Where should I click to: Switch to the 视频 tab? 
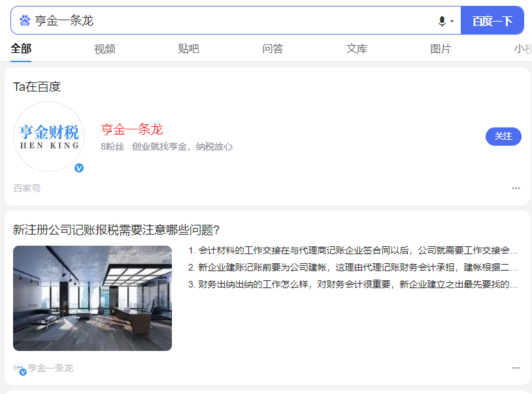click(x=105, y=49)
